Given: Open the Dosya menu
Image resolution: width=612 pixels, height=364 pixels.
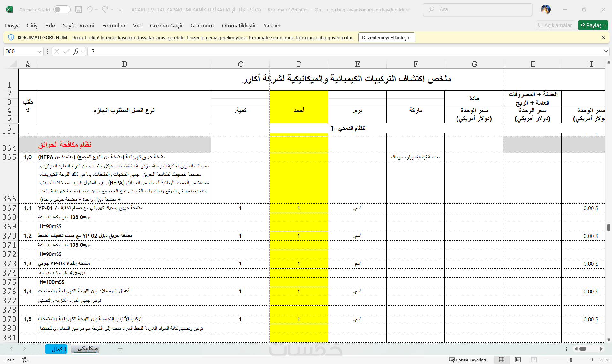Looking at the screenshot, I should click(12, 26).
